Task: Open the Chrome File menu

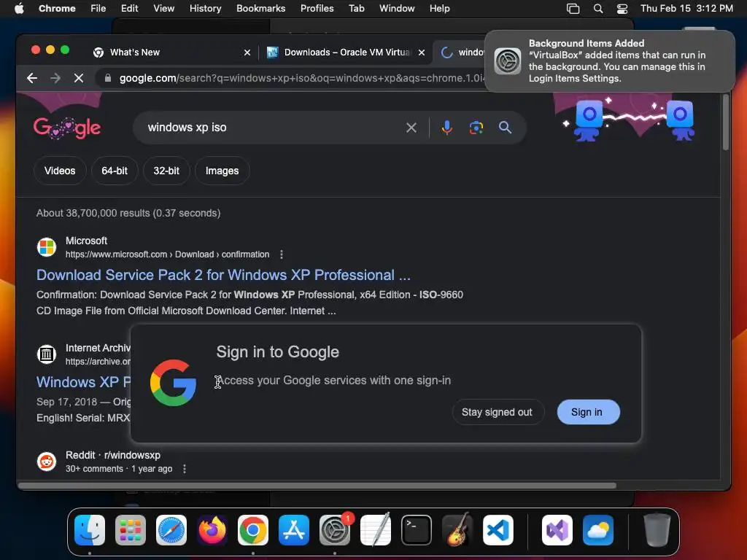Action: (x=98, y=9)
